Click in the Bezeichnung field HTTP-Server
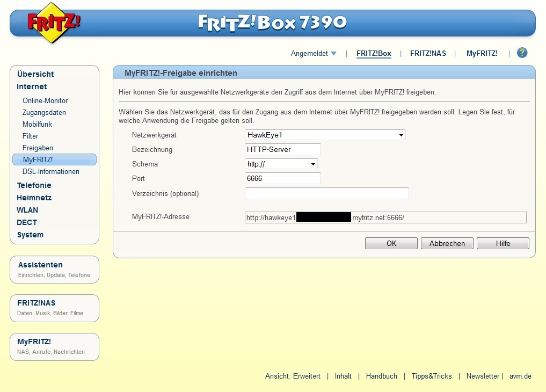 coord(283,149)
